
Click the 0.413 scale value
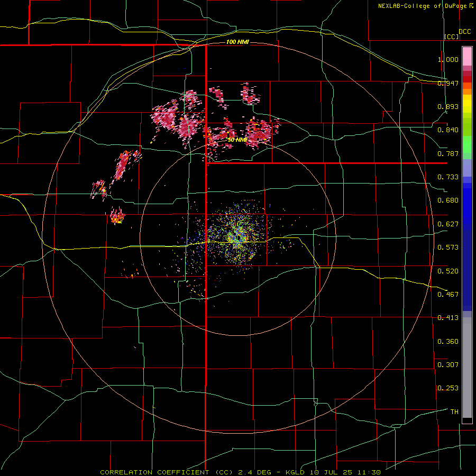click(448, 318)
